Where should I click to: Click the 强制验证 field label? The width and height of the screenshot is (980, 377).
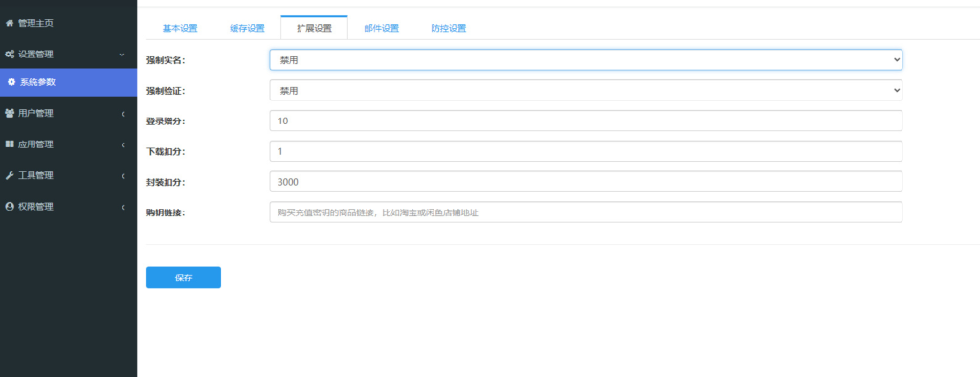166,91
